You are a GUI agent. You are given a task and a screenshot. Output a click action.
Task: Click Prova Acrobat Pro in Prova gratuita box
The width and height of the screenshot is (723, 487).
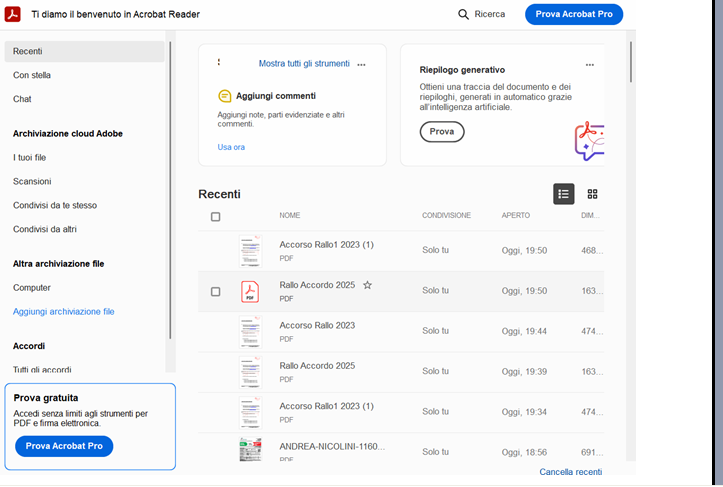coord(64,446)
